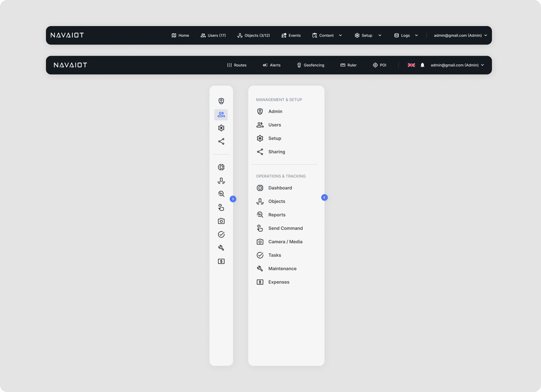Open Users (17) in top navbar

point(213,35)
